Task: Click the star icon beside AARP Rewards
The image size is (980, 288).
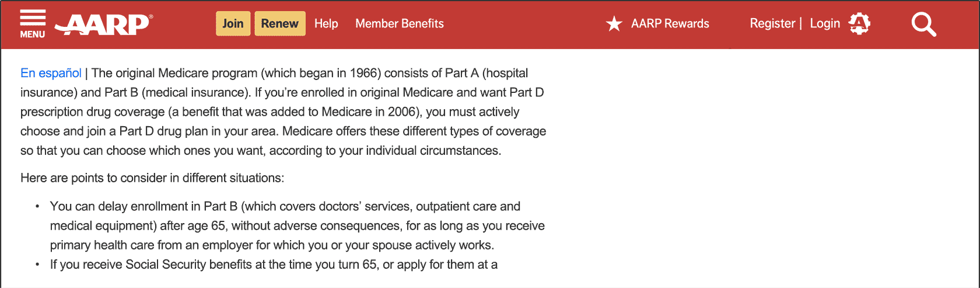Action: tap(614, 24)
